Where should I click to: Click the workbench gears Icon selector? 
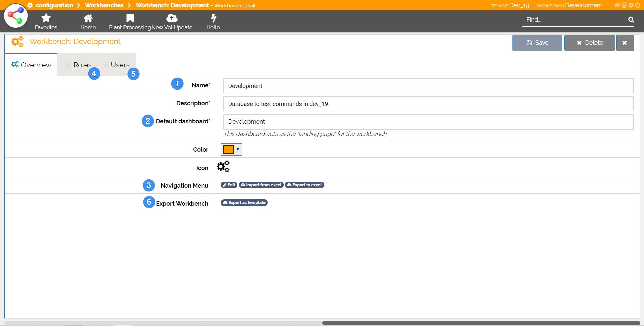(223, 167)
